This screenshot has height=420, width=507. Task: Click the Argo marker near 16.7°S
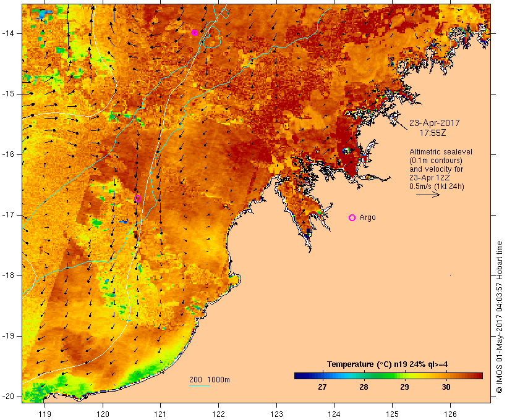tap(137, 199)
